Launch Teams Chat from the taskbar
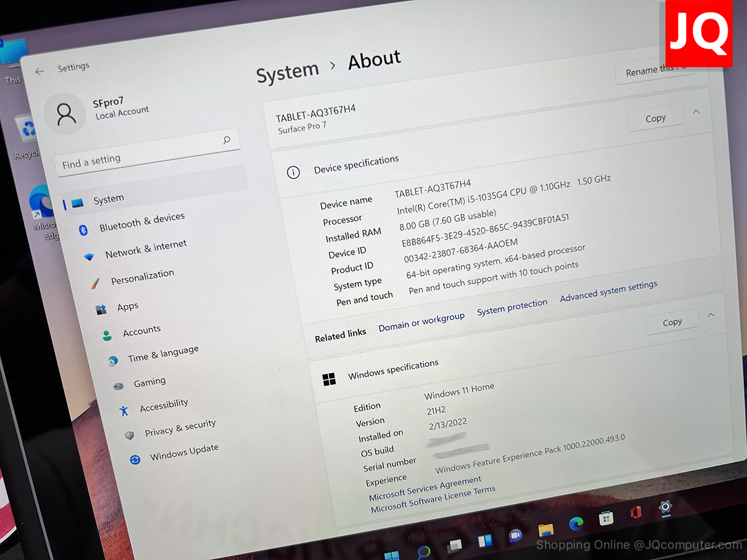Screen dimensions: 747x560 point(515,534)
